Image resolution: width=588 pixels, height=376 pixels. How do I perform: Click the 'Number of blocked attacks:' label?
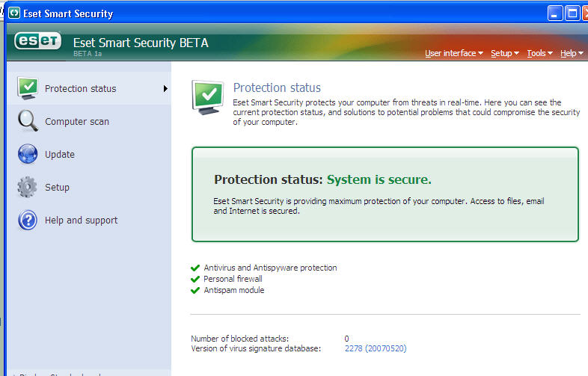239,339
